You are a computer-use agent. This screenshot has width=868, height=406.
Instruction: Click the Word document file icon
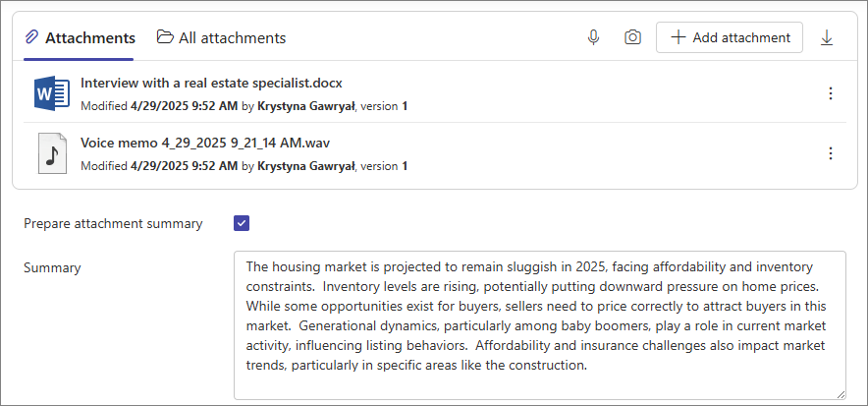click(x=51, y=93)
